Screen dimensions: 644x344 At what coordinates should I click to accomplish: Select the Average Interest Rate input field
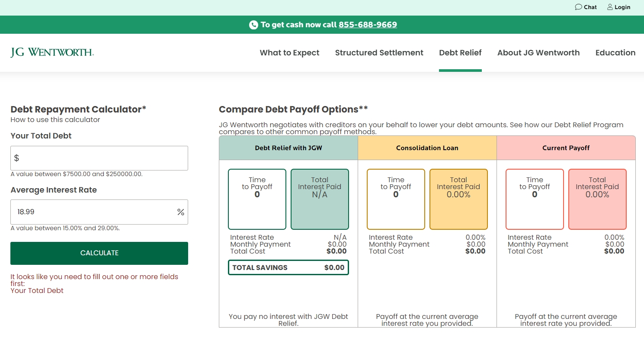coord(99,212)
